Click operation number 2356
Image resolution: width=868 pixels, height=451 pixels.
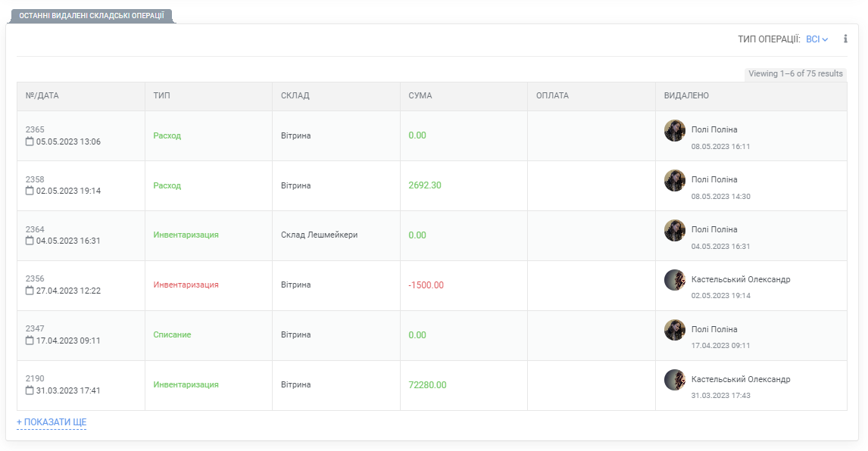point(35,278)
